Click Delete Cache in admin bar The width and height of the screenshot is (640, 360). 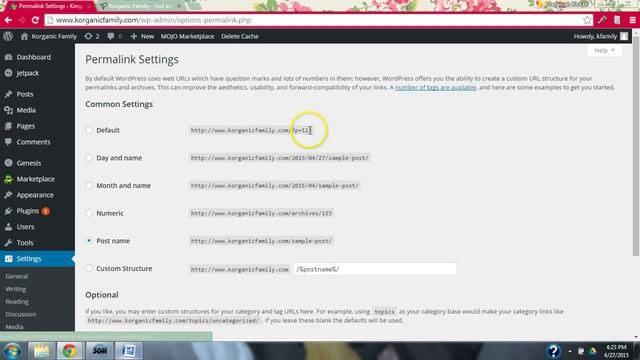click(x=240, y=36)
